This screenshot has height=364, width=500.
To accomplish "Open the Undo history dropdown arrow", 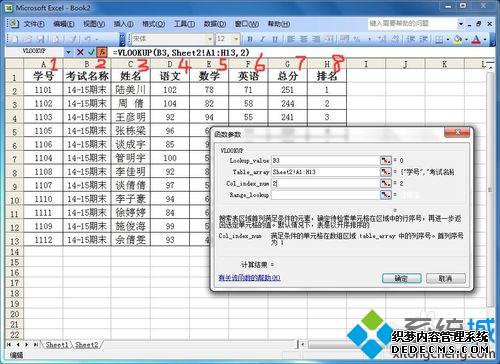I will tap(97, 39).
